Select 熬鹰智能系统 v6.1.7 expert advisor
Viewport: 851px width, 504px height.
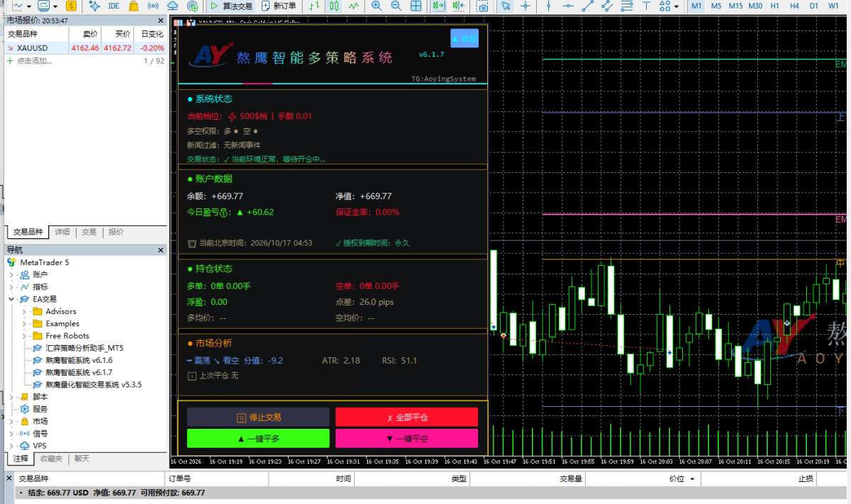pyautogui.click(x=79, y=372)
